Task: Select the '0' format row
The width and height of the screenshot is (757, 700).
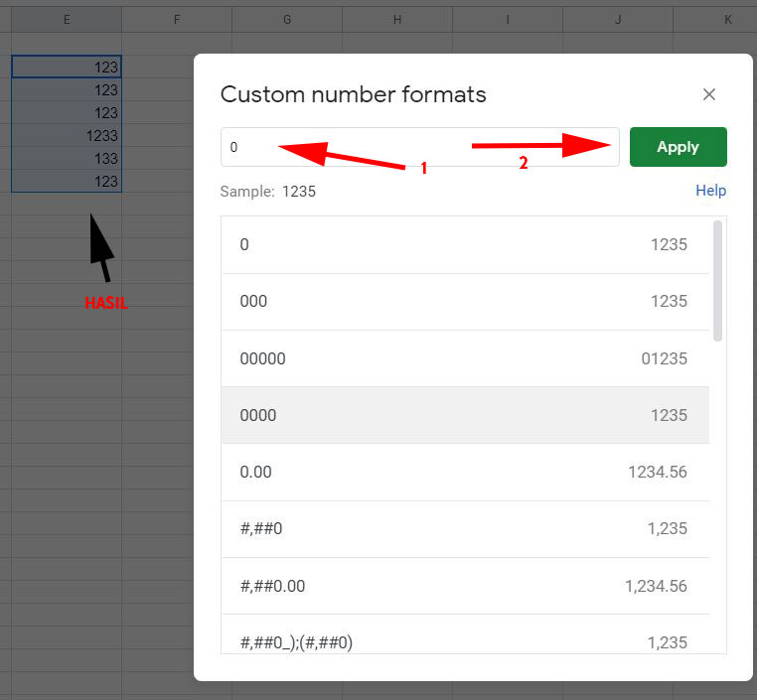Action: coord(465,244)
